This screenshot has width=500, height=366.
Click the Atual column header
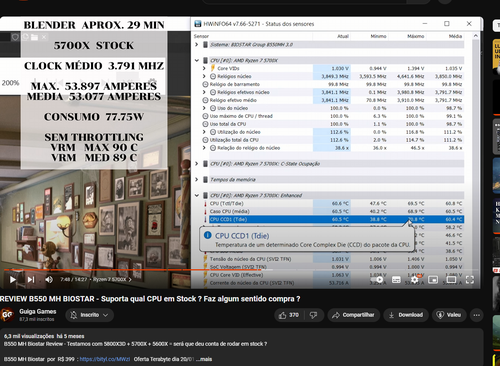point(343,36)
